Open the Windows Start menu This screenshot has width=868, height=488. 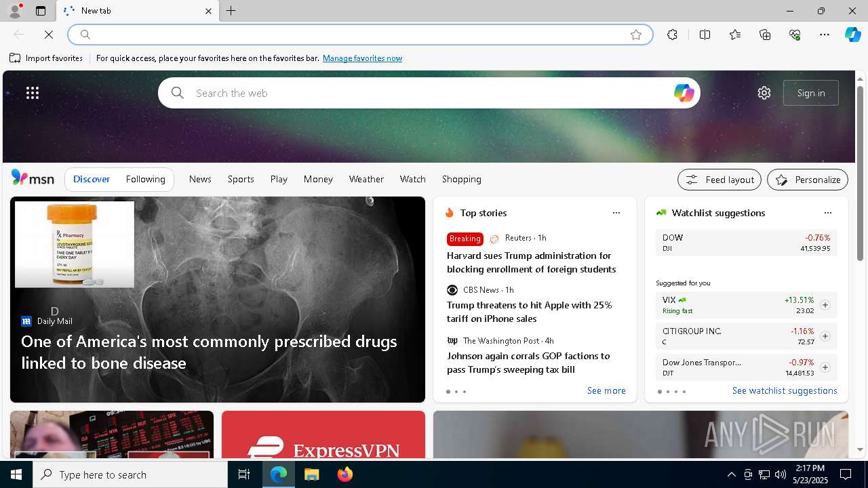click(x=16, y=474)
